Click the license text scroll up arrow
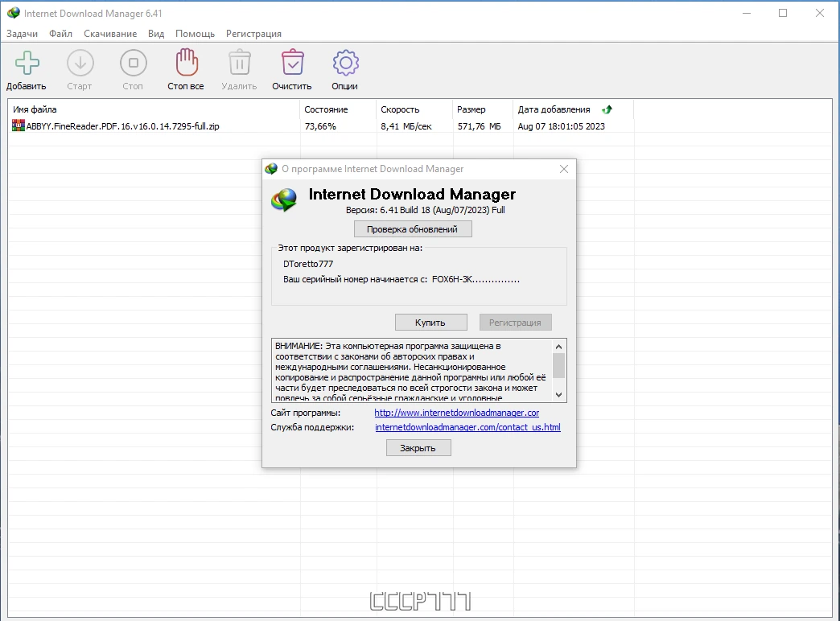 tap(558, 347)
